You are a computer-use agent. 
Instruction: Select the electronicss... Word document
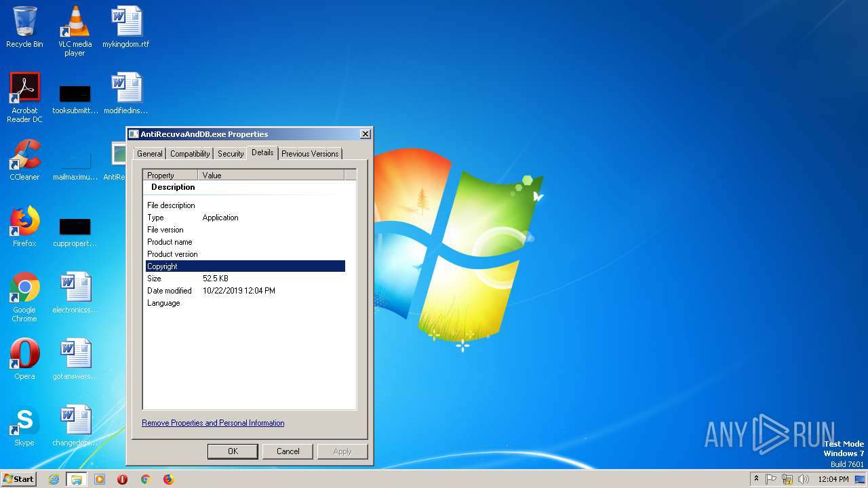click(x=75, y=293)
